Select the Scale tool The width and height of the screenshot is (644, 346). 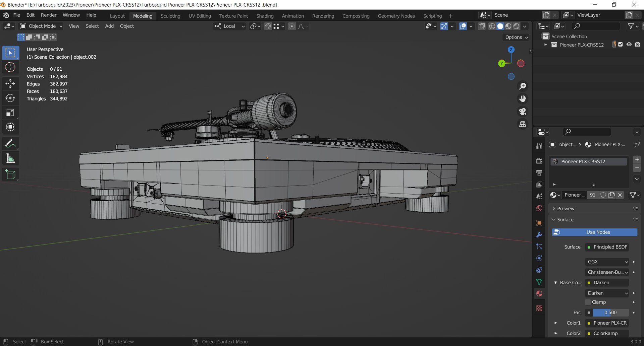click(x=10, y=113)
